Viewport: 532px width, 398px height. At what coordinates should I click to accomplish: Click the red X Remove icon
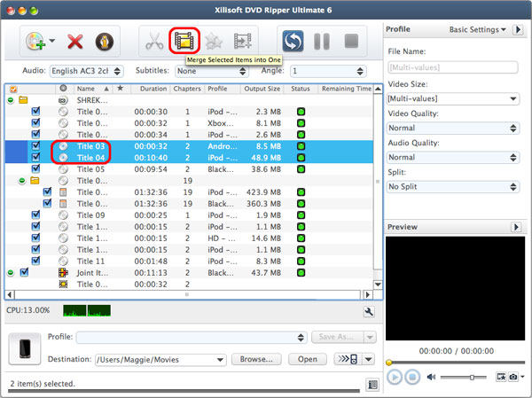75,42
